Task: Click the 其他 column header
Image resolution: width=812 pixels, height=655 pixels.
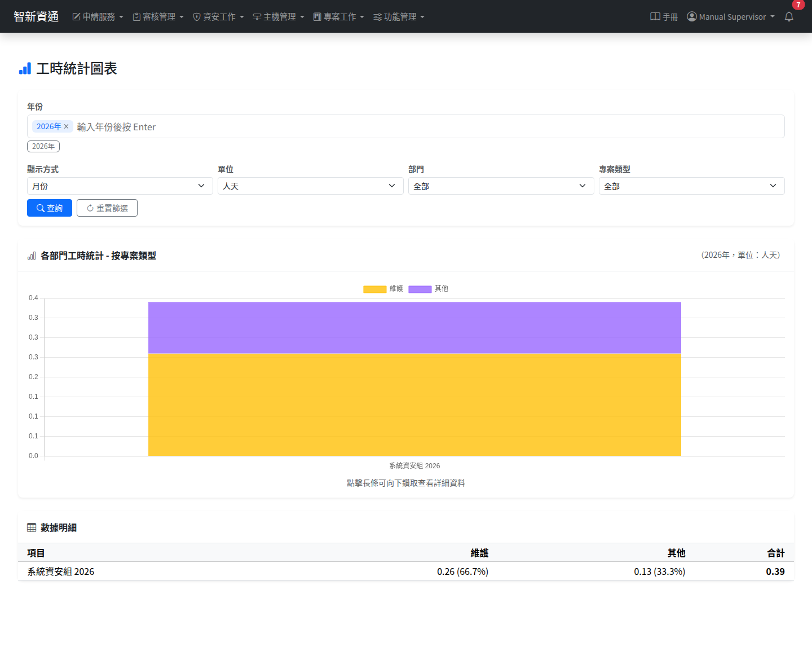Action: tap(676, 553)
